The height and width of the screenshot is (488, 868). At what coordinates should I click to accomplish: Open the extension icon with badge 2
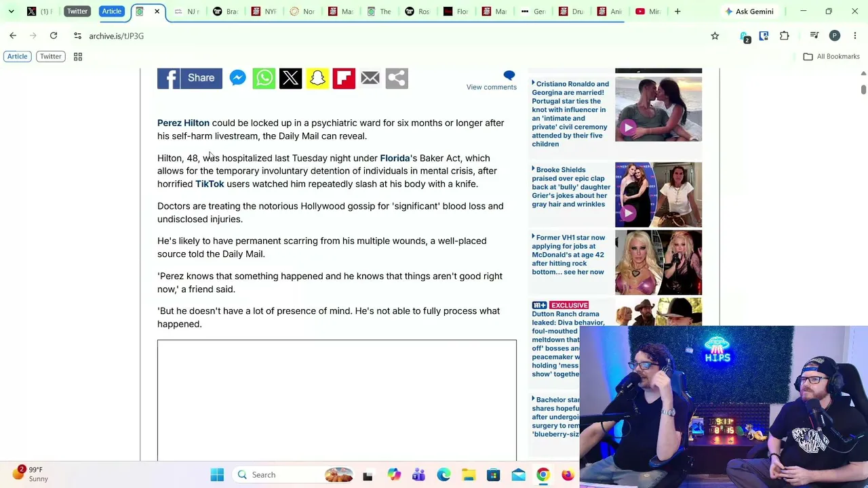[x=745, y=37]
